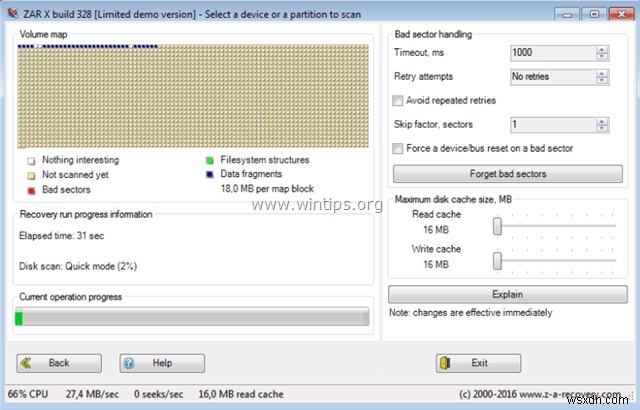Click Note: changes are effective immediately text
Viewport: 640px width, 410px height.
click(470, 313)
